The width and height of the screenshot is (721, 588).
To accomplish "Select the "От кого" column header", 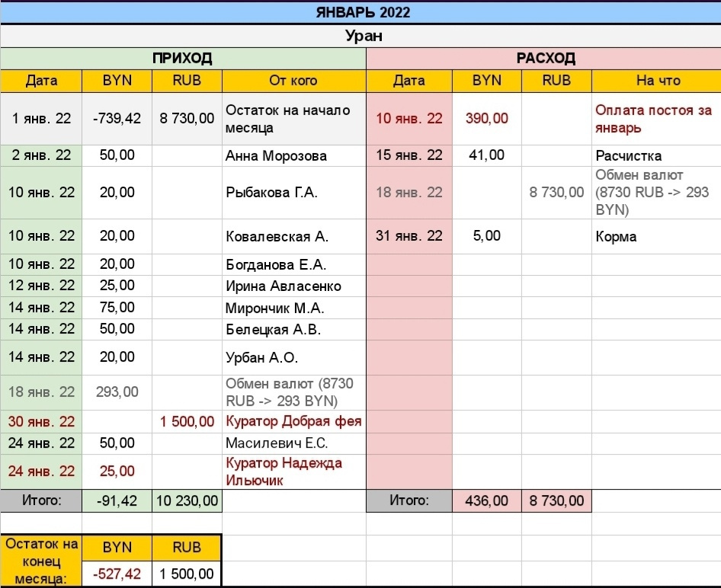I will [293, 81].
